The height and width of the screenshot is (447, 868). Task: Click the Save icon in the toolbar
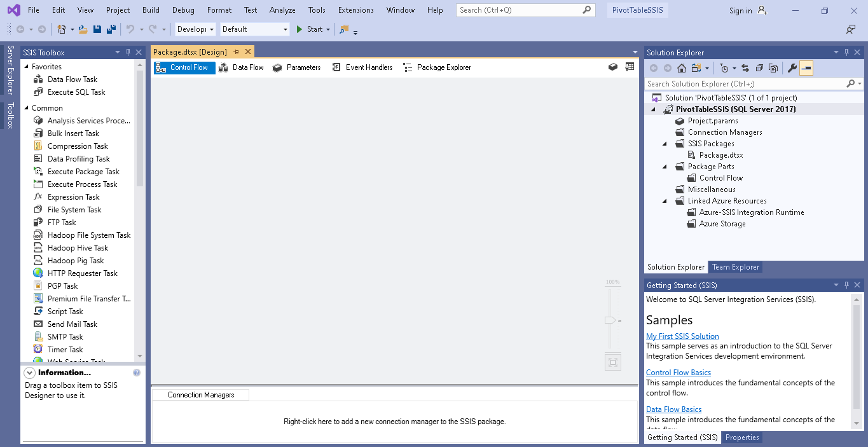(97, 29)
